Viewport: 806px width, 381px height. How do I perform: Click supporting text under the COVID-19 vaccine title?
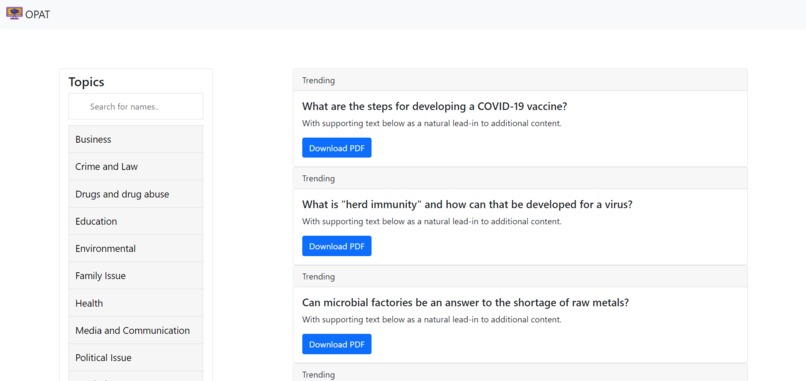[x=431, y=123]
